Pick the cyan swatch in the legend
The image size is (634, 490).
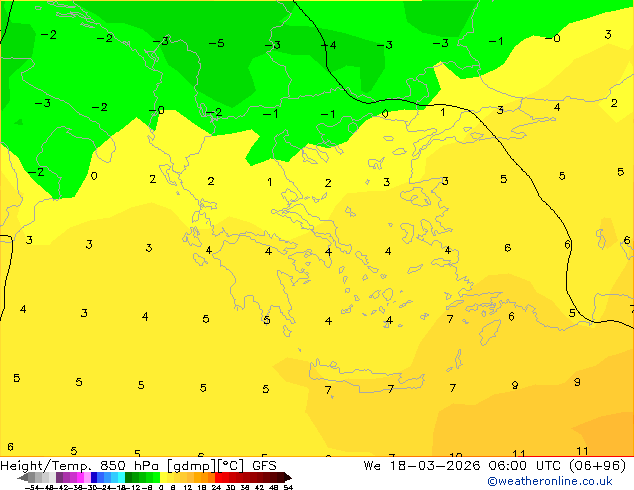(121, 477)
